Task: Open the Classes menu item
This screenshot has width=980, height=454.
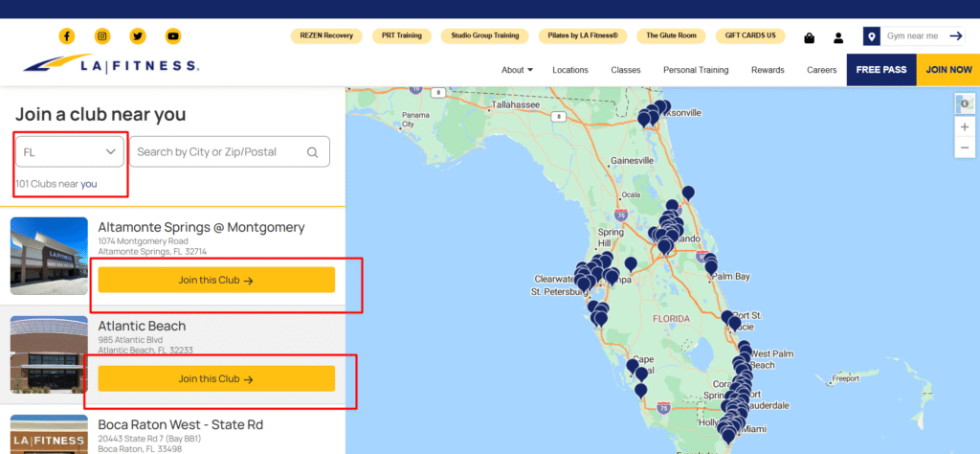Action: tap(626, 70)
